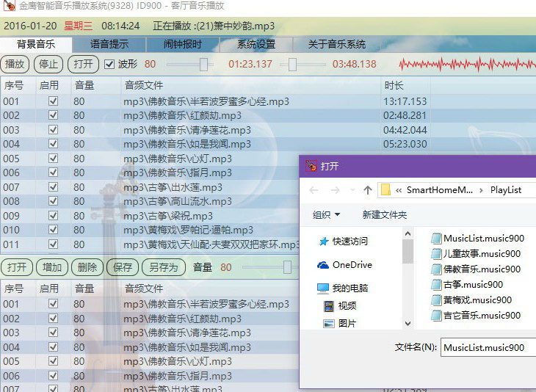The height and width of the screenshot is (392, 536).
Task: Switch to the 语音提示 tab
Action: 109,44
